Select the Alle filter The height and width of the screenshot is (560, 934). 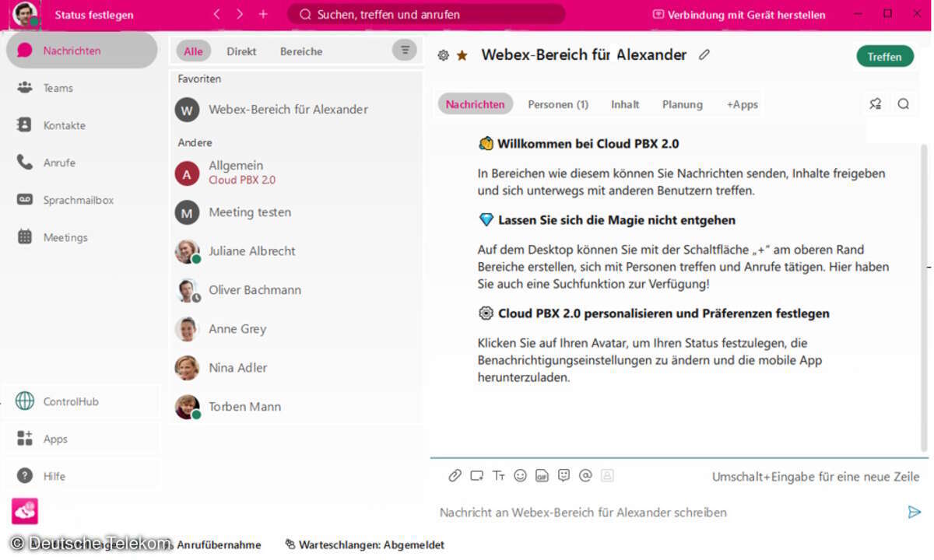pyautogui.click(x=193, y=51)
